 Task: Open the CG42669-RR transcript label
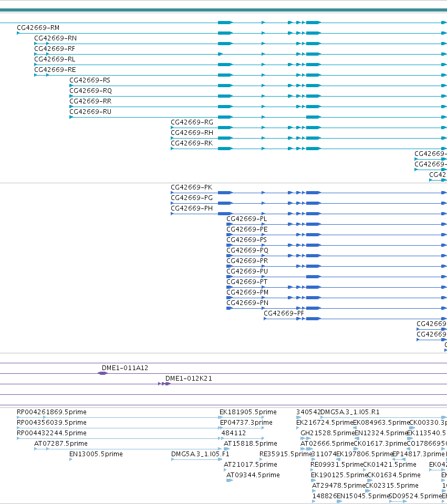point(90,101)
